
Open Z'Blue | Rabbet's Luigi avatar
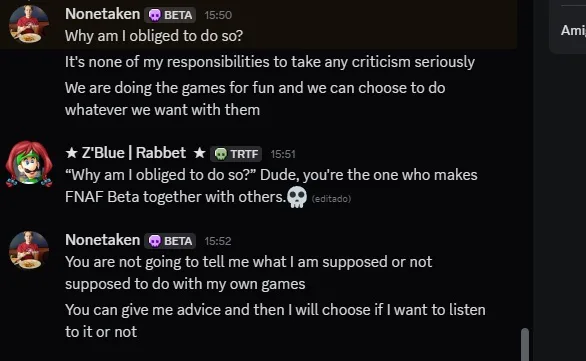(29, 164)
